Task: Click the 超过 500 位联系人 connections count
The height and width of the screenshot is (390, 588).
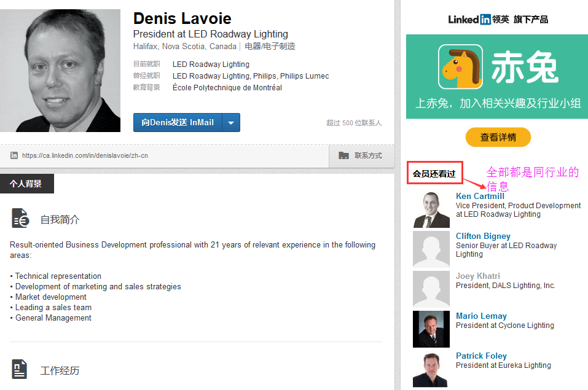Action: pos(354,123)
